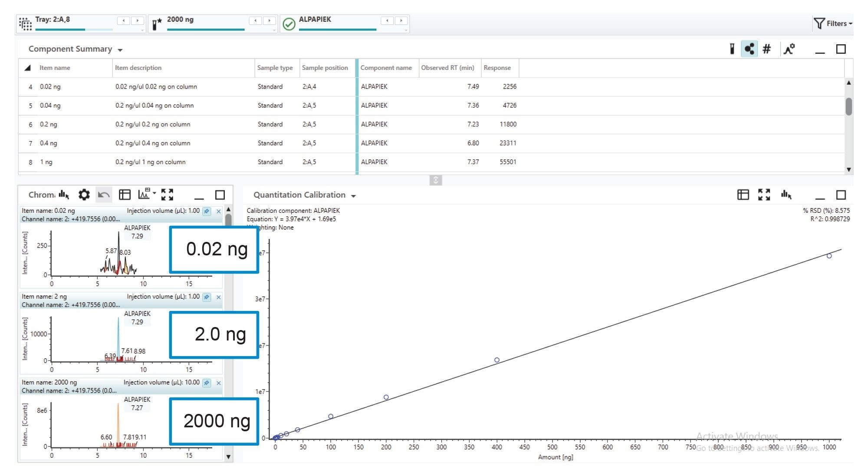
Task: Select the 1 ng item row
Action: (x=431, y=162)
